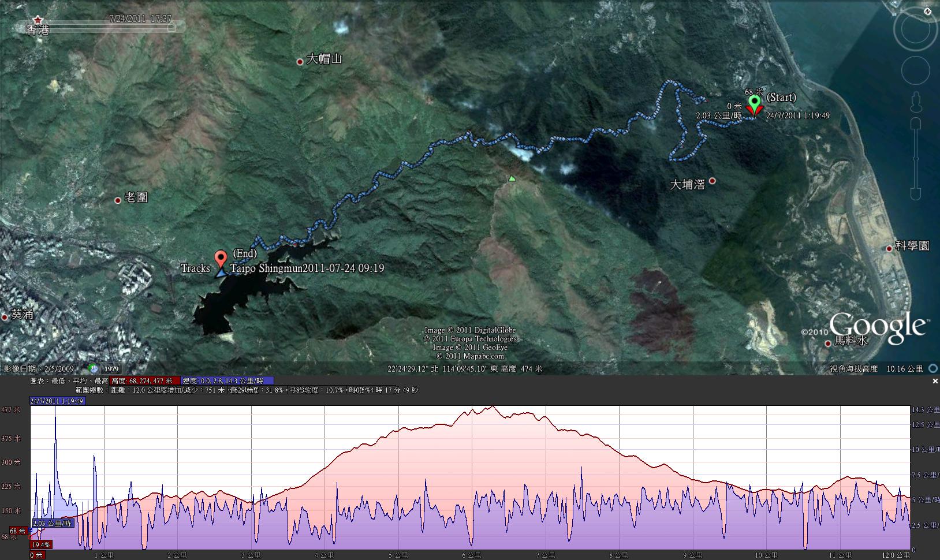Click the 葵涌 place marker dot

5,317
